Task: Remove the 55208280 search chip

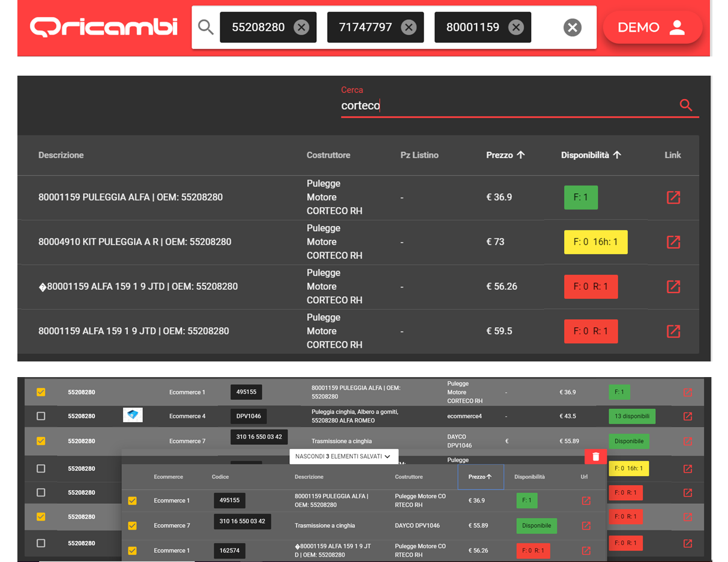Action: [301, 27]
